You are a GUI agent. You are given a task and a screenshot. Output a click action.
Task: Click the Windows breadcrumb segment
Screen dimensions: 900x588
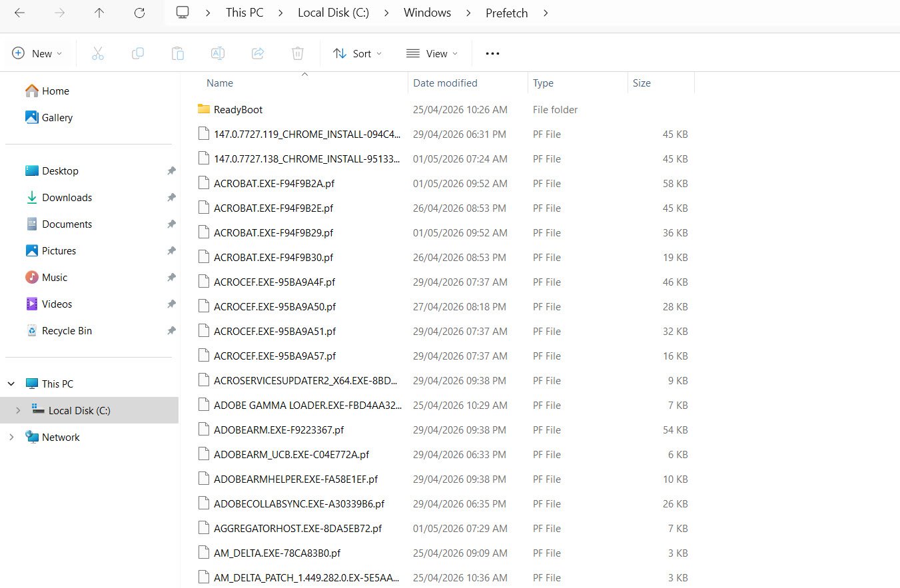tap(427, 13)
